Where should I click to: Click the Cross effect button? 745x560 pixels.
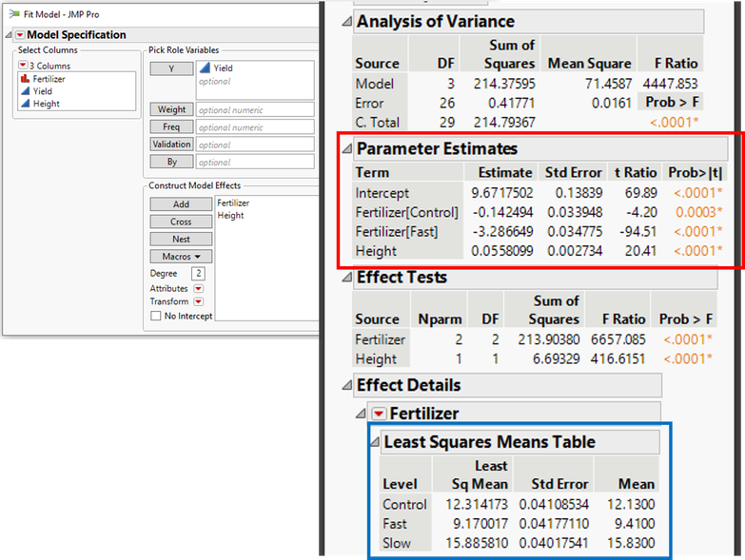pyautogui.click(x=181, y=222)
